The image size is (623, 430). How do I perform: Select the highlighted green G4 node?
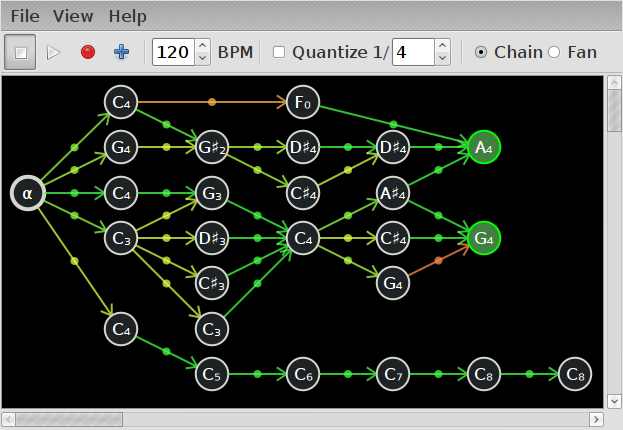pyautogui.click(x=484, y=238)
